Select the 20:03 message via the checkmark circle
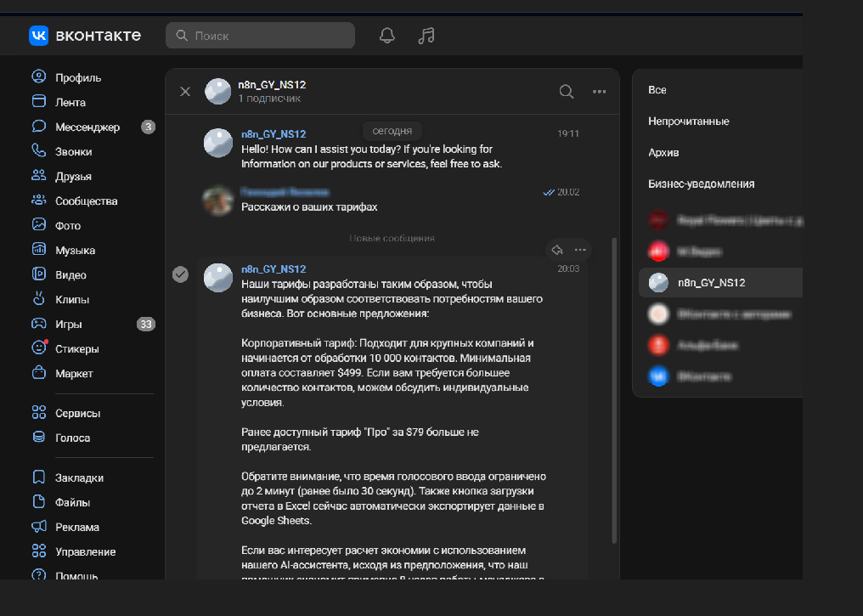 point(180,274)
